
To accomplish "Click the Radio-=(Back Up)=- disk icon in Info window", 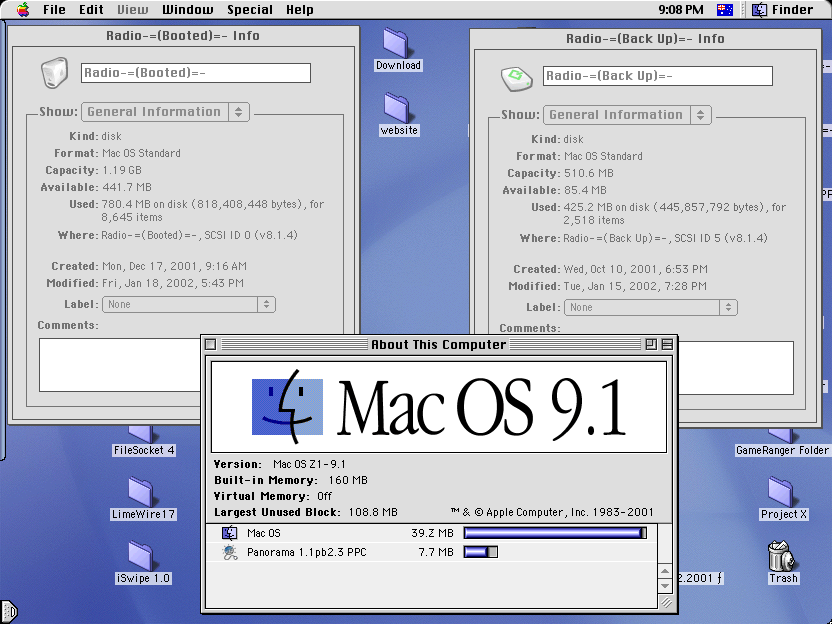I will (x=516, y=79).
